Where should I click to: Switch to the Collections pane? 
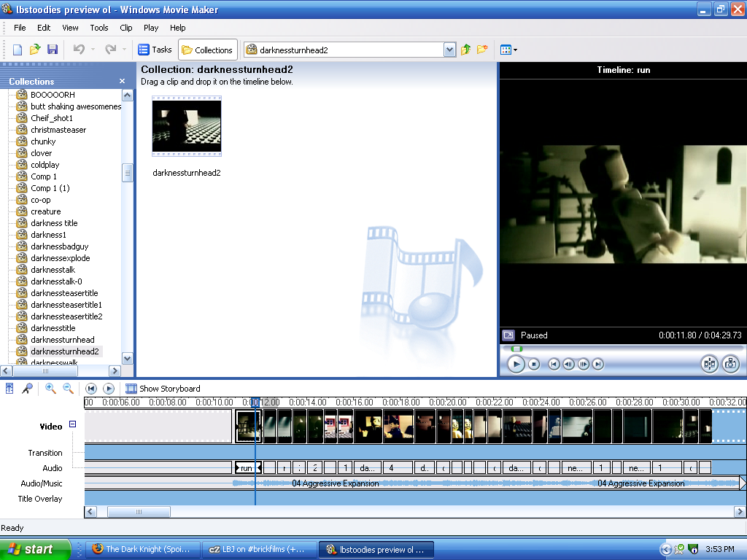(x=207, y=49)
